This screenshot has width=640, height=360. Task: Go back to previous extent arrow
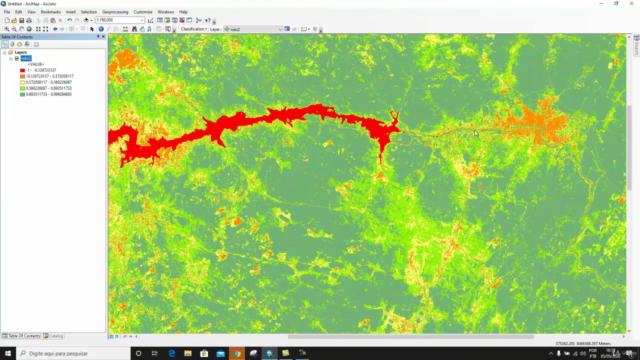(55, 29)
